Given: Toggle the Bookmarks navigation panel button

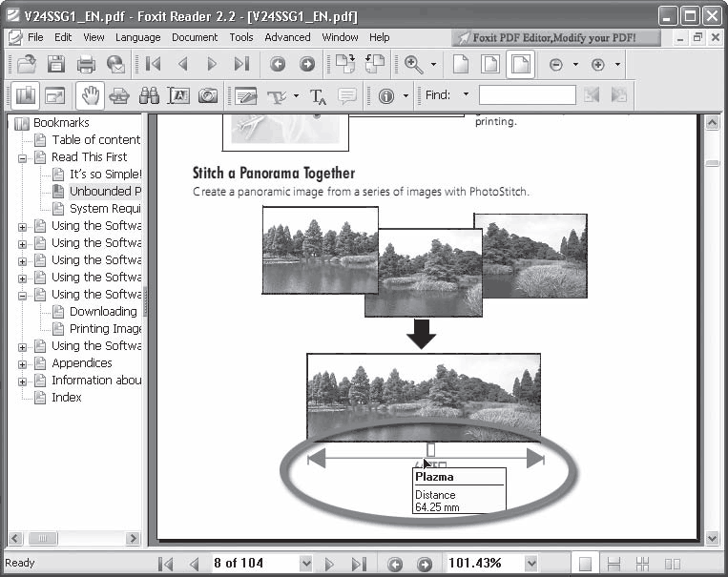Looking at the screenshot, I should (x=26, y=96).
